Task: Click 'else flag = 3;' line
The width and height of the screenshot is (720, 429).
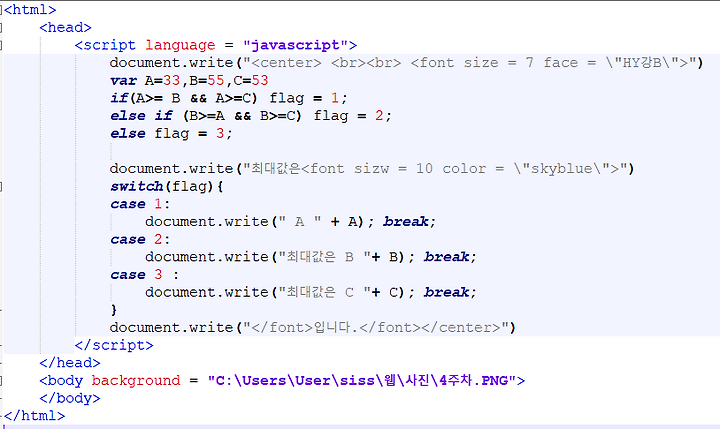Action: tap(171, 133)
